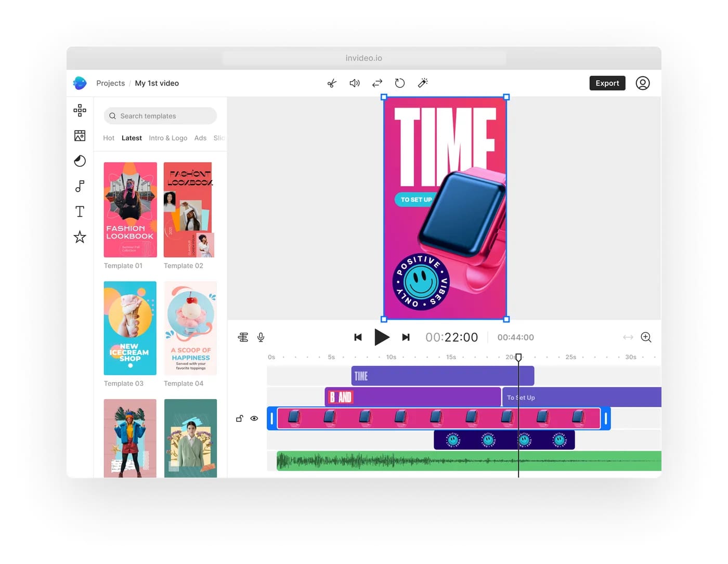
Task: Select the B AND text clip on timeline
Action: [x=413, y=397]
